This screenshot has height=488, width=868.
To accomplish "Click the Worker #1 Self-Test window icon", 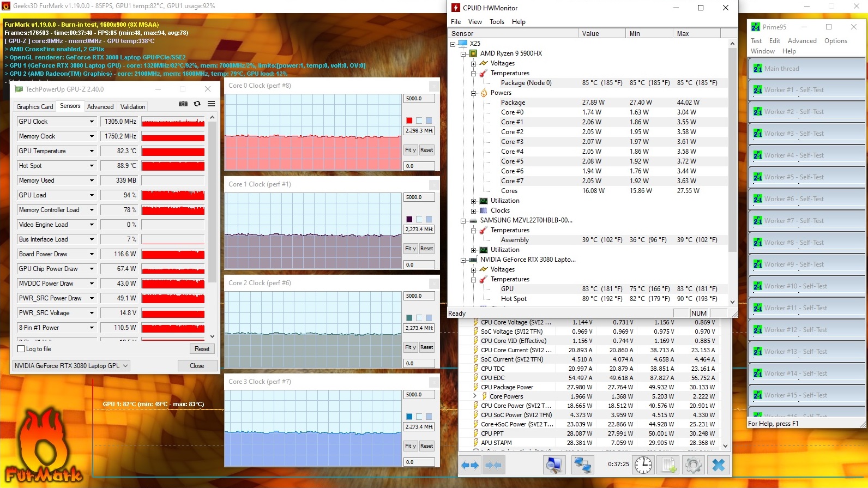I will 757,90.
